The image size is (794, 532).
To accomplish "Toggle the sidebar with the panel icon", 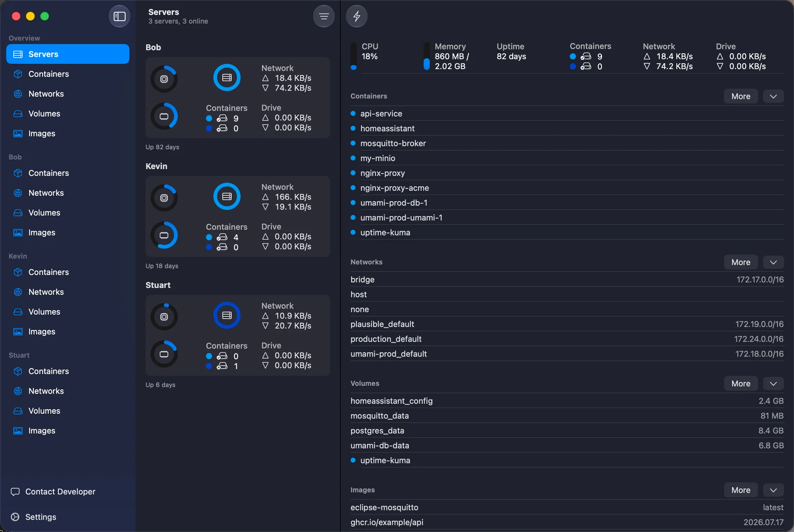I will point(120,16).
